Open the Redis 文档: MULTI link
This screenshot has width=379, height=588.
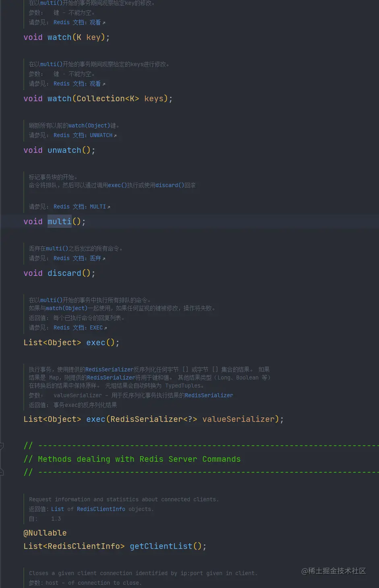pos(82,207)
